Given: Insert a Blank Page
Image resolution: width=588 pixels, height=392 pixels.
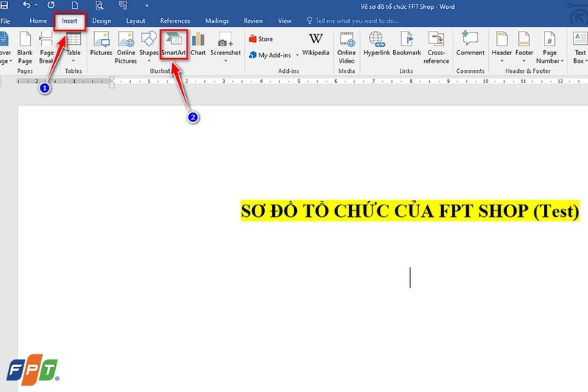Looking at the screenshot, I should 25,48.
